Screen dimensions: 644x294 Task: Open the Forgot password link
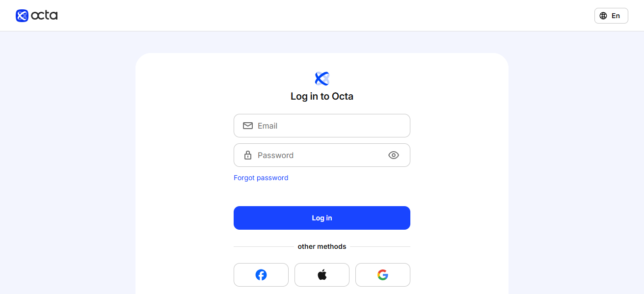261,178
